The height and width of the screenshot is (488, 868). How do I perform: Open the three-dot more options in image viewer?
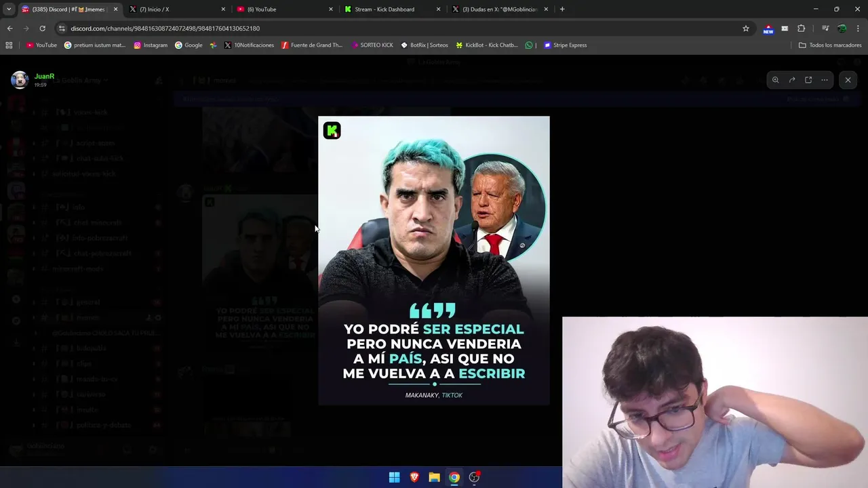[x=825, y=80]
